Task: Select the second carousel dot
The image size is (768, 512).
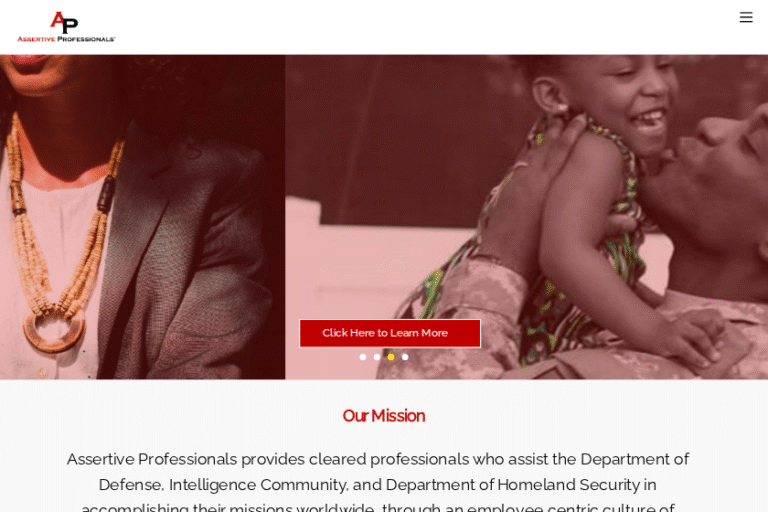Action: pyautogui.click(x=377, y=357)
